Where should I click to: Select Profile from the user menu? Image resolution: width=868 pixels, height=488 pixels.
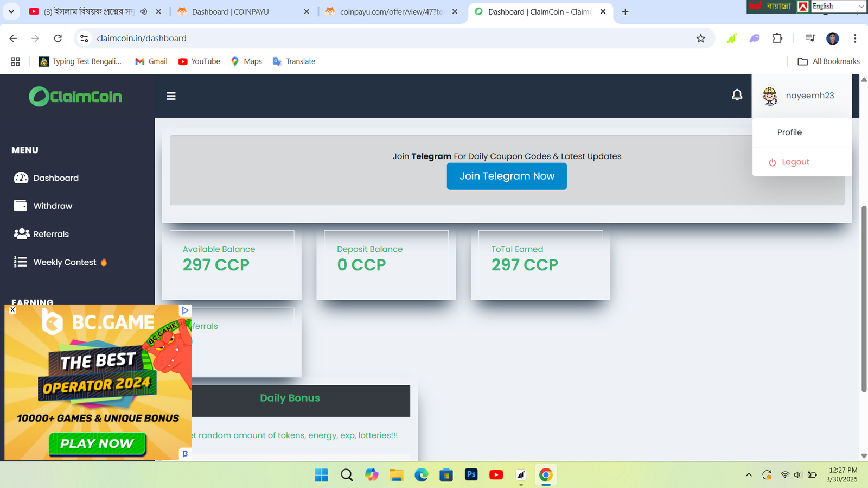(789, 132)
